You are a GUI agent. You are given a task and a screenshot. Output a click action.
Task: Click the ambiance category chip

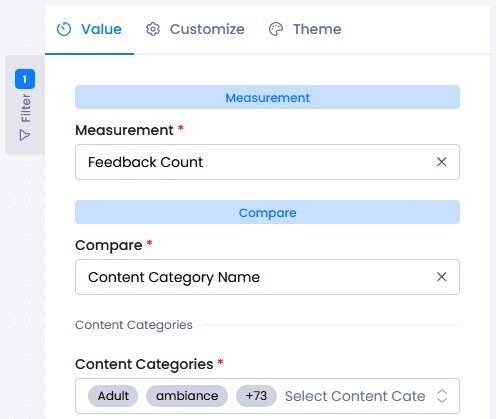pos(187,396)
